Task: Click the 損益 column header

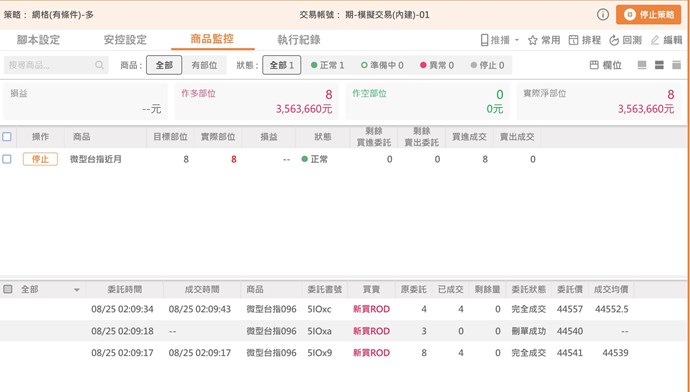Action: coord(269,137)
